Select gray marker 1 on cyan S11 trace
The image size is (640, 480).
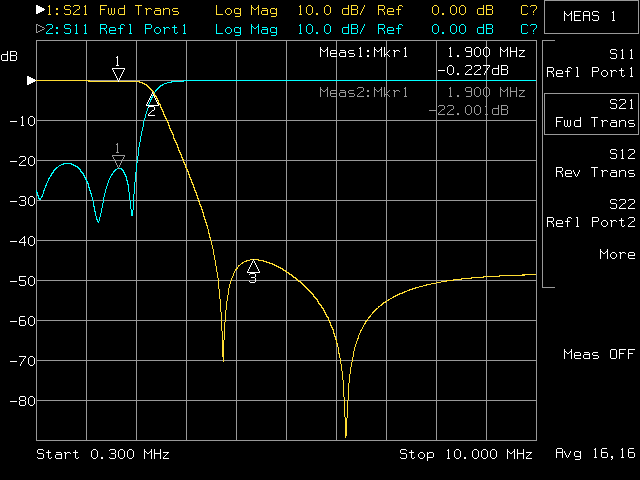pyautogui.click(x=118, y=161)
